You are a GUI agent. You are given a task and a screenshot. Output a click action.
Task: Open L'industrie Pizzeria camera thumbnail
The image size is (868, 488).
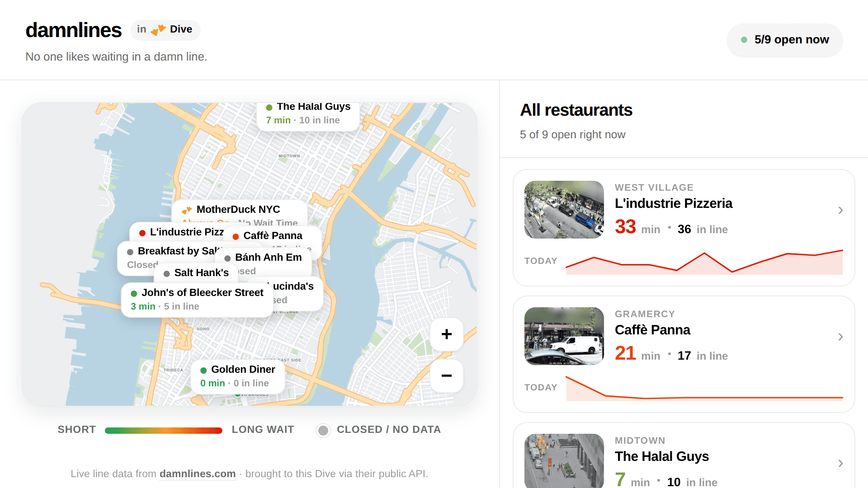point(564,210)
